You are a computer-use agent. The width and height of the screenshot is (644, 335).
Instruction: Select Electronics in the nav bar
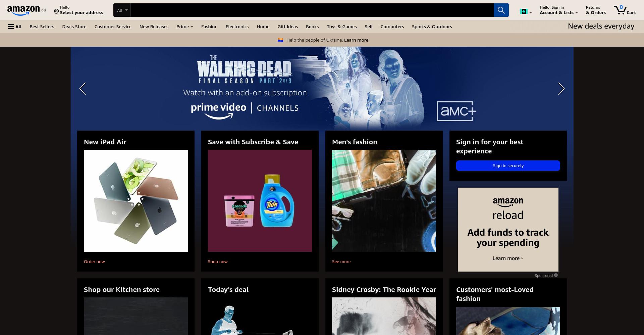tap(237, 27)
